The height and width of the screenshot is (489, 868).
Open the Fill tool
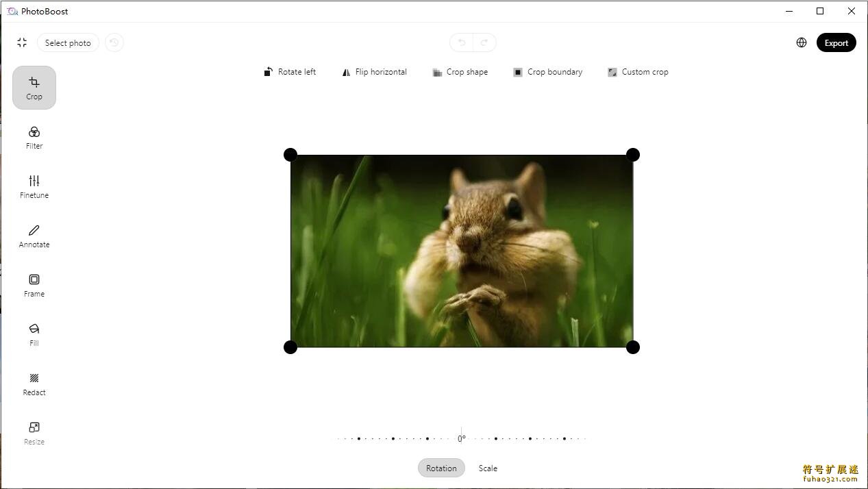[x=34, y=334]
